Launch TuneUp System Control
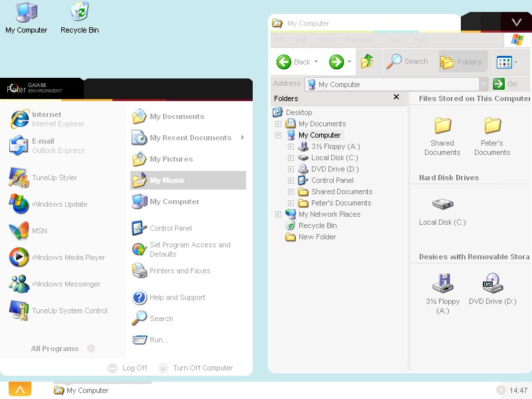The image size is (532, 399). [58, 311]
